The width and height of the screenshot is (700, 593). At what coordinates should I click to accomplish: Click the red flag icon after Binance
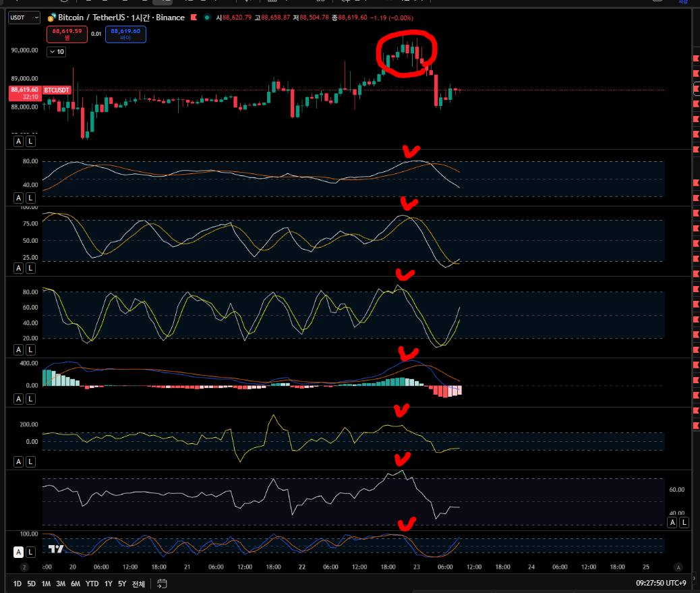tap(194, 18)
